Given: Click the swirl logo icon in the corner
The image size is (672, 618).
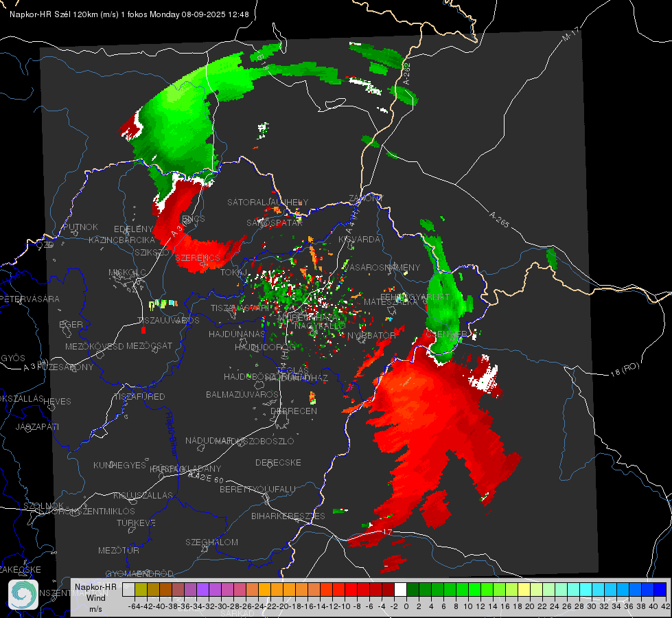Looking at the screenshot, I should tap(23, 595).
